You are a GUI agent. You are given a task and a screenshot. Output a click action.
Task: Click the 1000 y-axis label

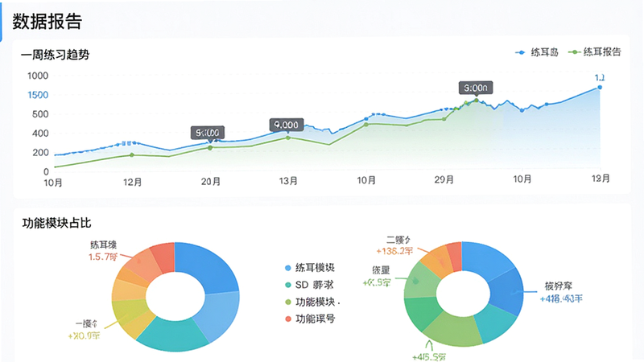38,76
